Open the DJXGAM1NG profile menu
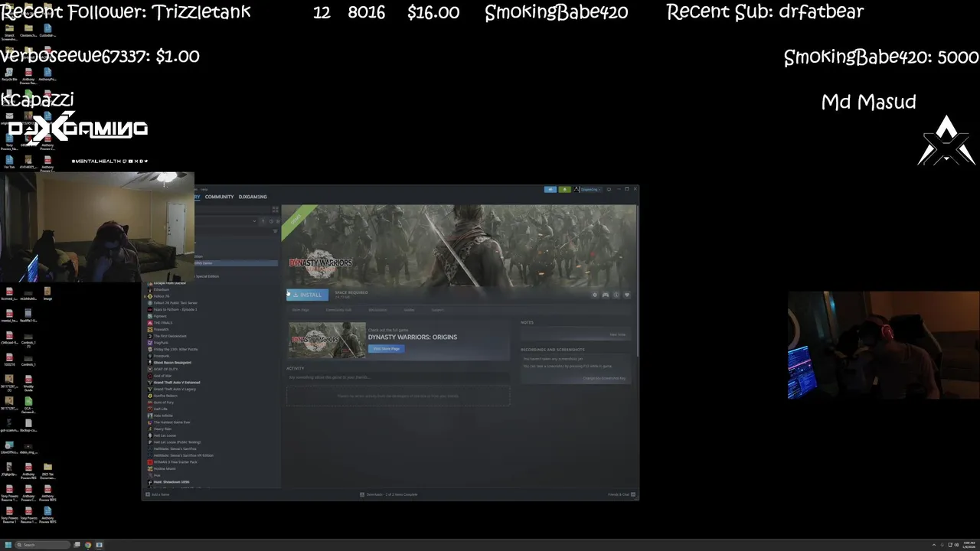 click(x=253, y=197)
